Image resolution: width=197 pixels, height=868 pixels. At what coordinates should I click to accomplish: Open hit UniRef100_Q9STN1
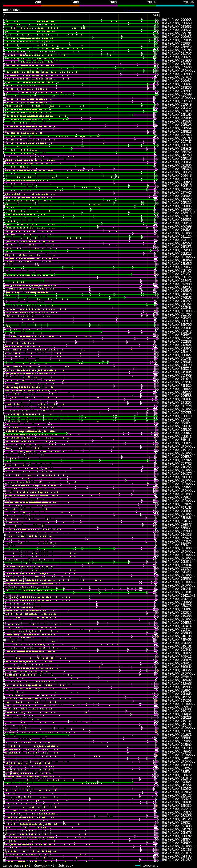177,33
